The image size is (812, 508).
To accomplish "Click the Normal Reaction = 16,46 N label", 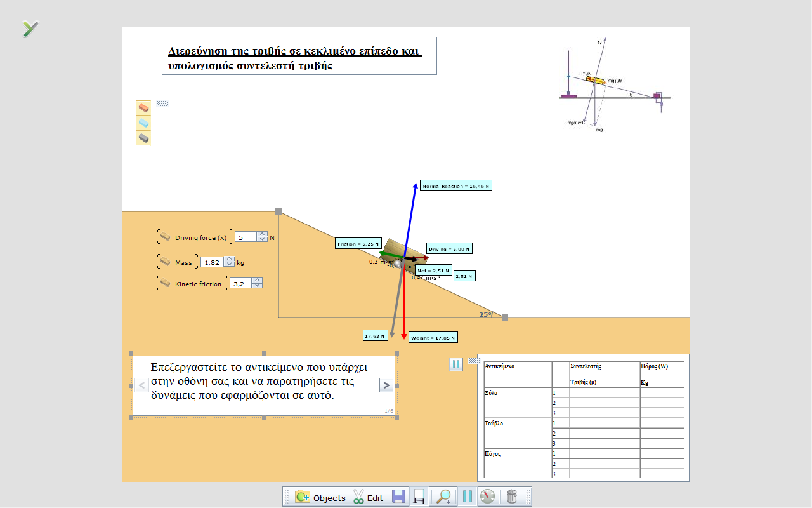I will (455, 186).
